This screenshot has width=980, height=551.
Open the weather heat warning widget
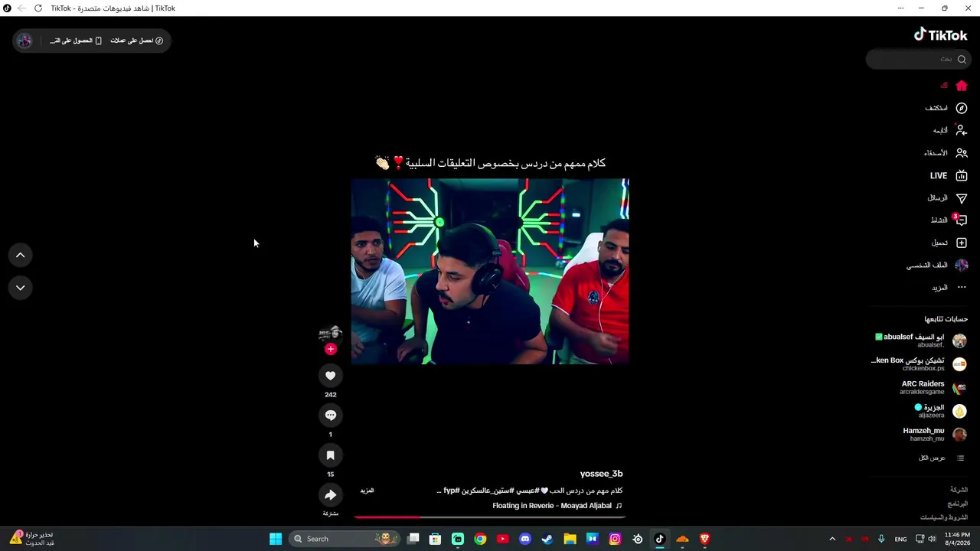coord(31,539)
